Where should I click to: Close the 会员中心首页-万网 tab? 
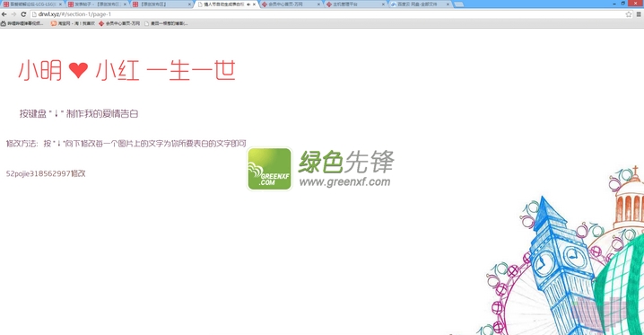(319, 4)
